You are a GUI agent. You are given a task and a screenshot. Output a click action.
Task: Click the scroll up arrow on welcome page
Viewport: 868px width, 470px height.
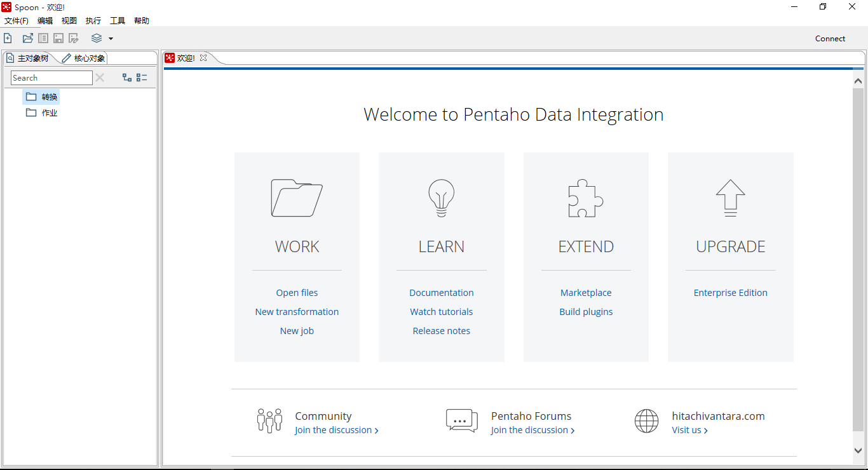pos(858,81)
